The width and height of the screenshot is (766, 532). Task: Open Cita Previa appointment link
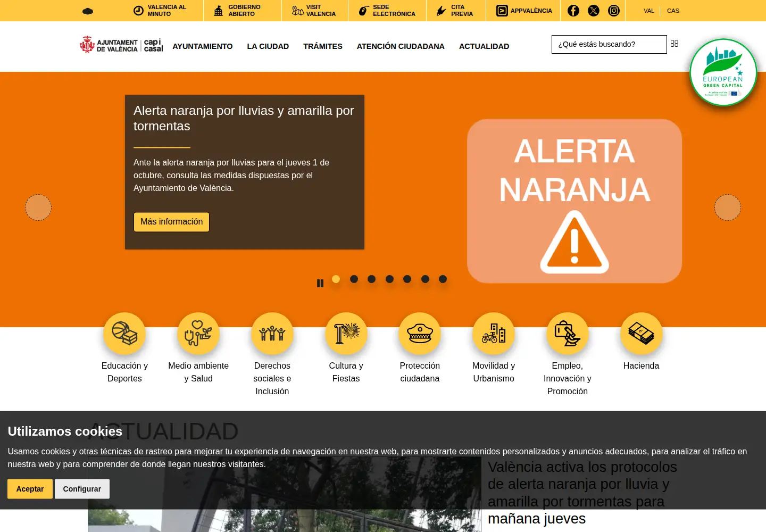pos(454,11)
